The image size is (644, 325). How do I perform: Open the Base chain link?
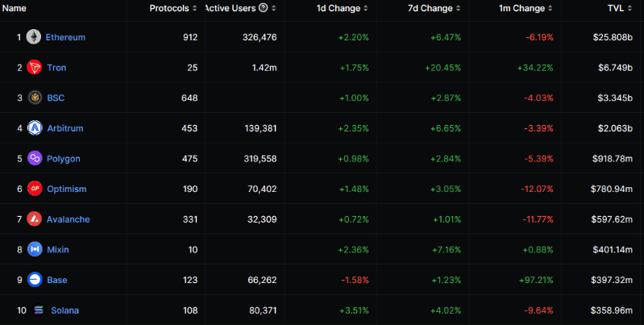(57, 280)
